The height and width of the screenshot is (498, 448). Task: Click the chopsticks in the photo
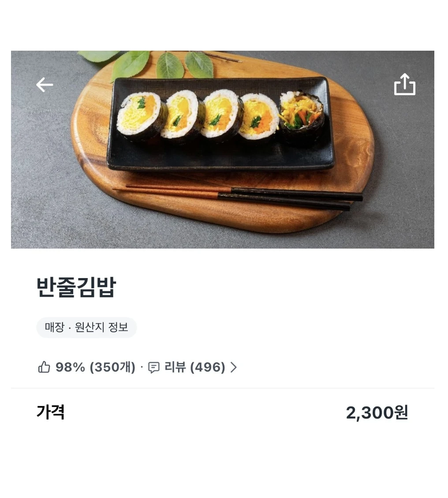[238, 197]
